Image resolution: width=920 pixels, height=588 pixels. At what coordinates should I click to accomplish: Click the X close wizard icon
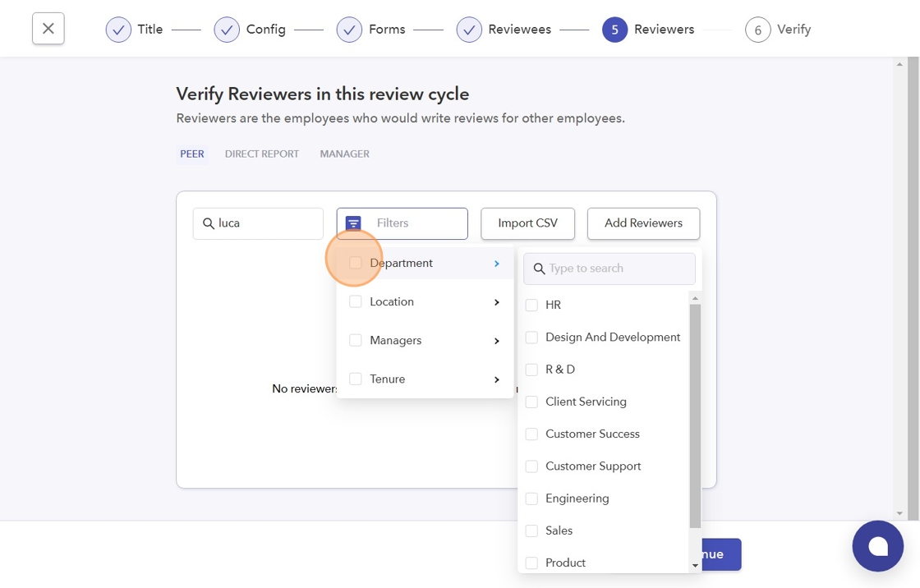tap(48, 29)
